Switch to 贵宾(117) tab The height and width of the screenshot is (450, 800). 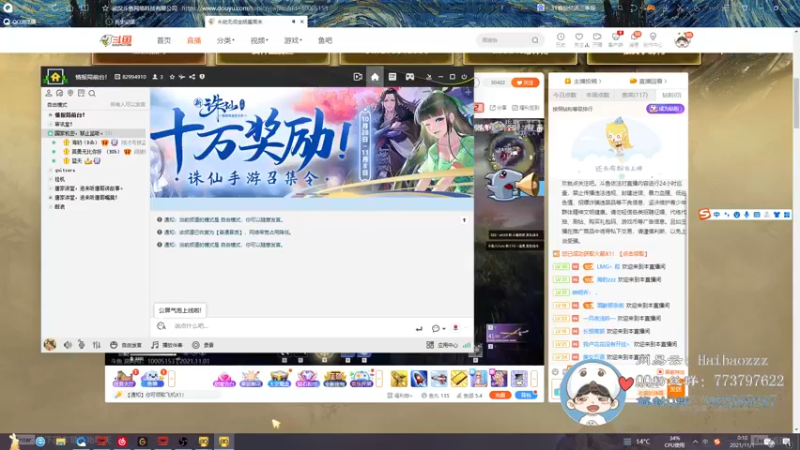click(x=634, y=95)
